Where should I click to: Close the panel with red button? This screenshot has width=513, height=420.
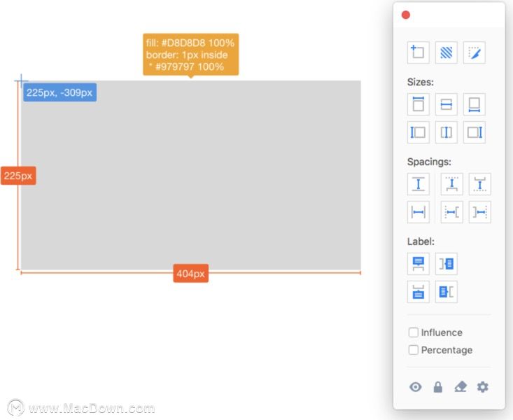406,15
